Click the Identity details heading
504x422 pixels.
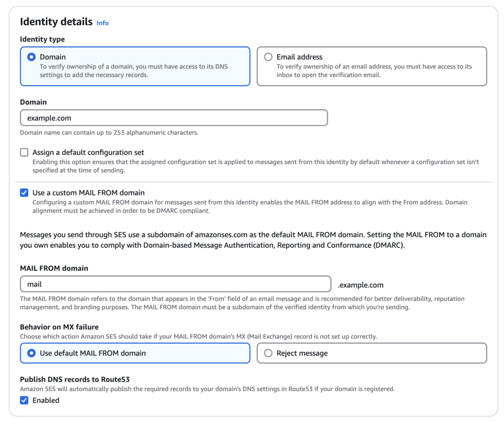(x=56, y=22)
